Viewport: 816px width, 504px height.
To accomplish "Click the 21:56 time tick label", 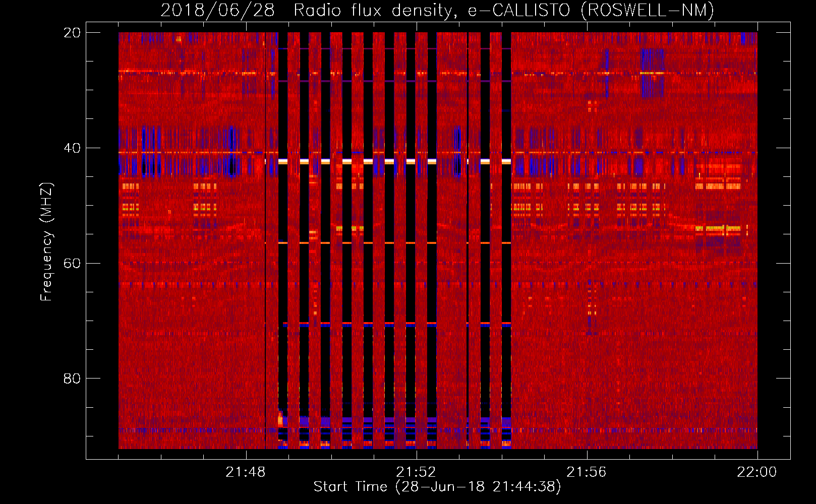I will pos(587,472).
